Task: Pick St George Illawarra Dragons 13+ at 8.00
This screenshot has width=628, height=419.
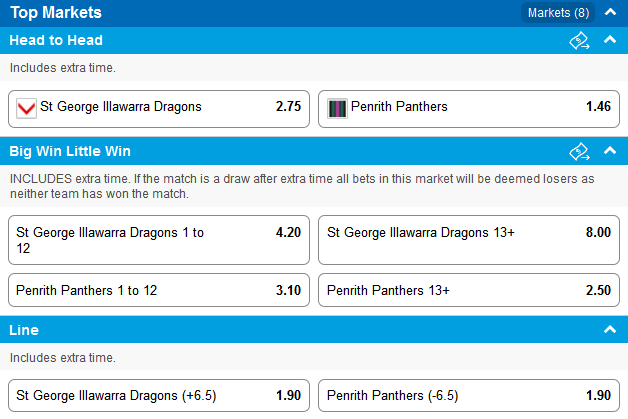Action: [469, 240]
